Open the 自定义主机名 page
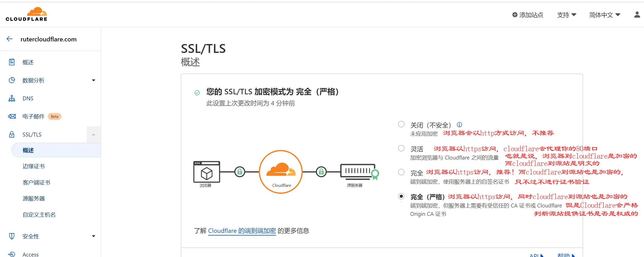This screenshot has height=257, width=644. tap(39, 215)
